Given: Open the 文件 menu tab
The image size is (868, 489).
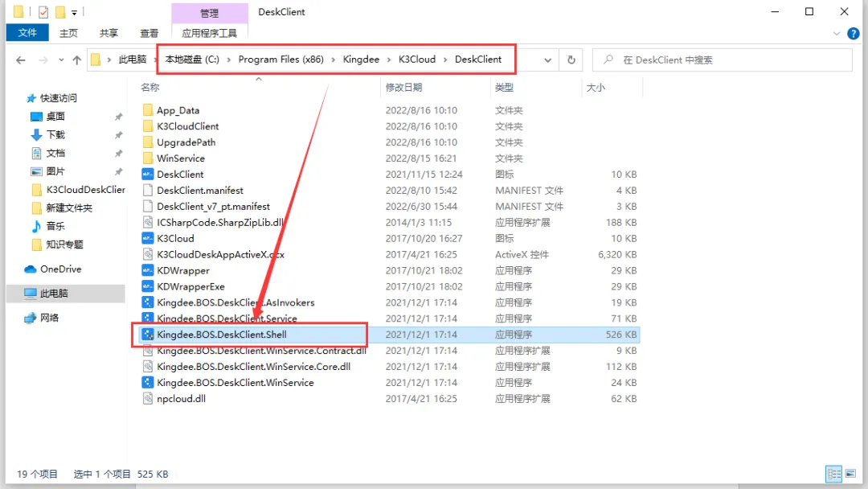Looking at the screenshot, I should click(27, 33).
